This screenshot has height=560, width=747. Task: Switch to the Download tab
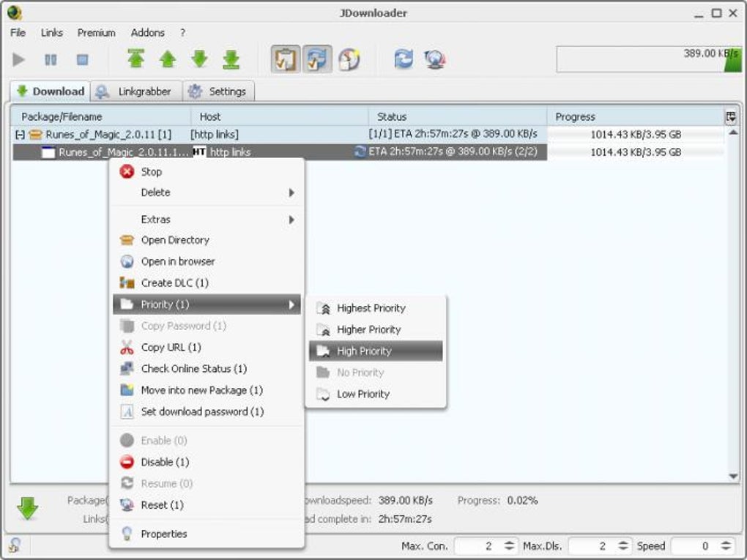click(51, 91)
